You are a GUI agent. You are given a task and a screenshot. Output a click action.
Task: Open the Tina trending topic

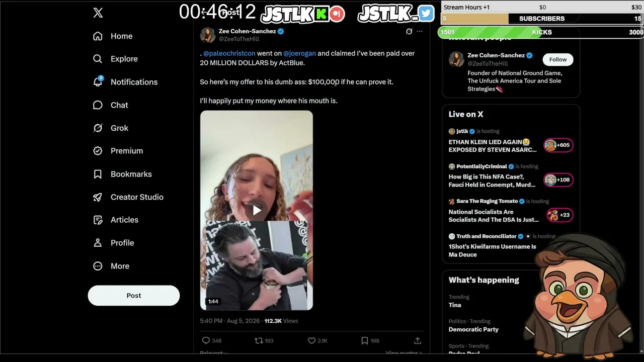point(455,305)
